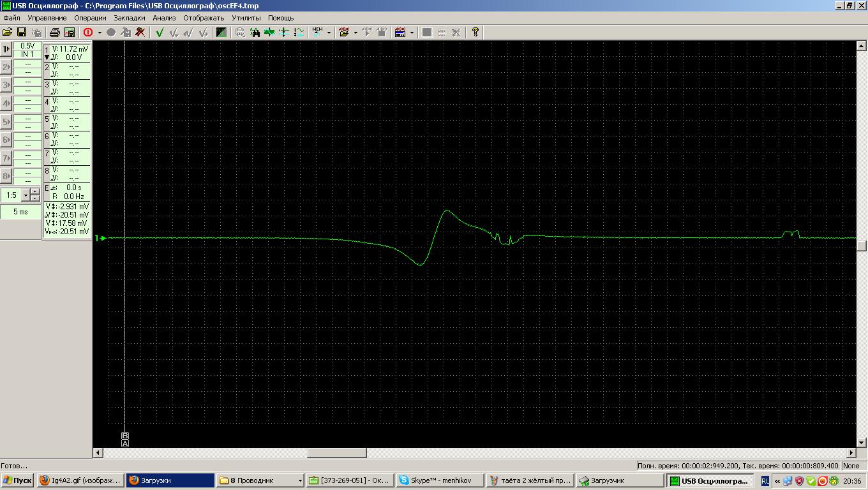Open the Анализ menu
This screenshot has height=490, width=868.
click(x=164, y=18)
